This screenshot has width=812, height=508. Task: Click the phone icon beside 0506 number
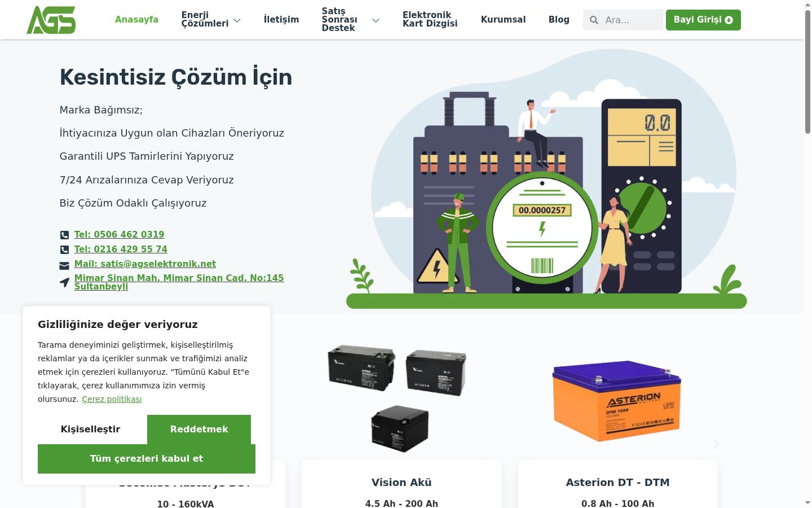pyautogui.click(x=64, y=235)
